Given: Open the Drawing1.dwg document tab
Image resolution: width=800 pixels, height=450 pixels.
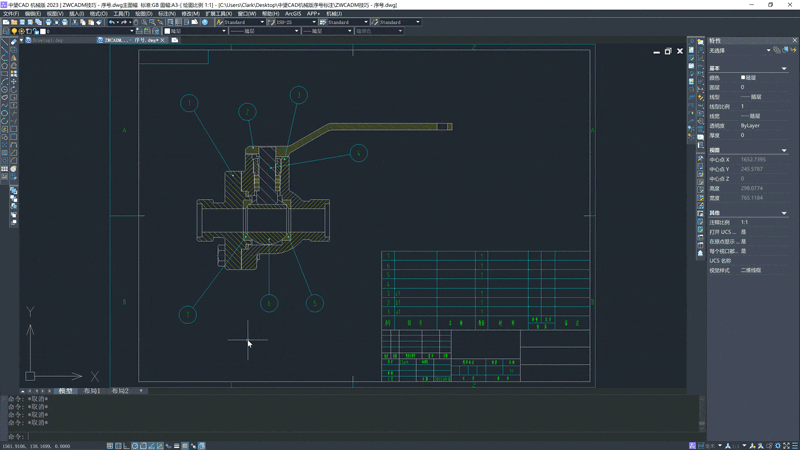Looking at the screenshot, I should [x=45, y=41].
